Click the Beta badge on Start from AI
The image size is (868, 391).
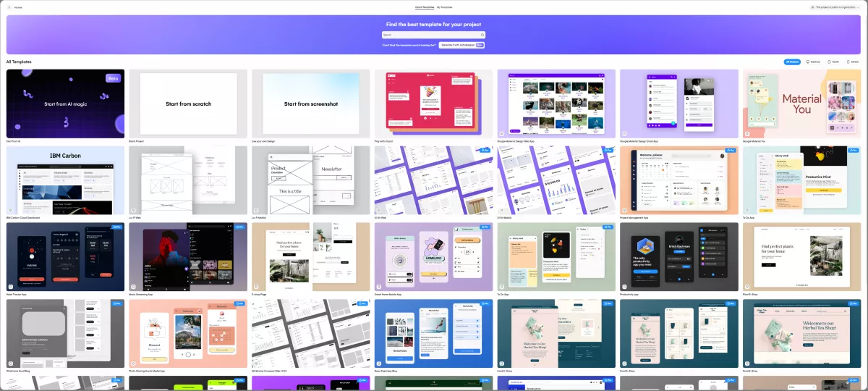[x=113, y=78]
